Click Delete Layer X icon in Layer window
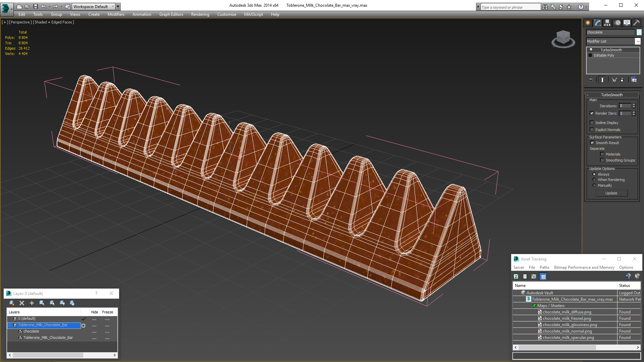 (x=22, y=303)
